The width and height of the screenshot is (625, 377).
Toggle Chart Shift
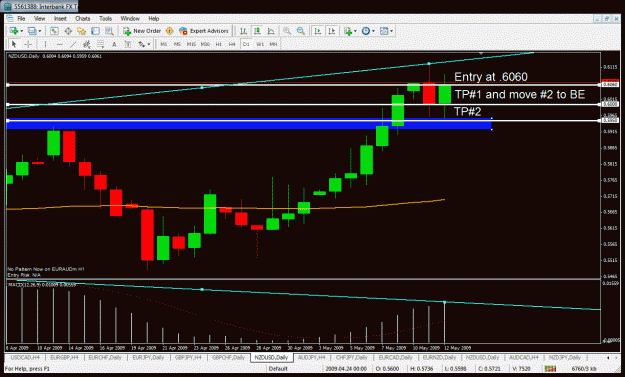pyautogui.click(x=332, y=31)
